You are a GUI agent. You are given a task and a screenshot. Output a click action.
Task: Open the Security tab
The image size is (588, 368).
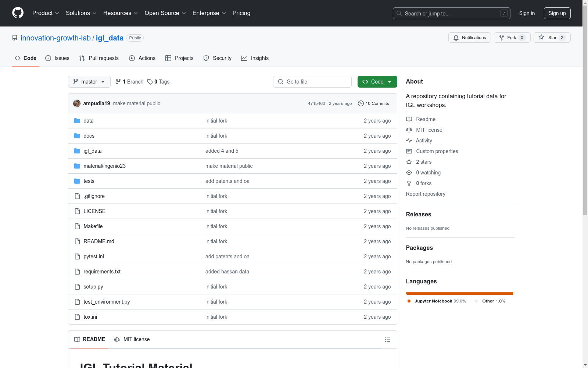point(218,58)
